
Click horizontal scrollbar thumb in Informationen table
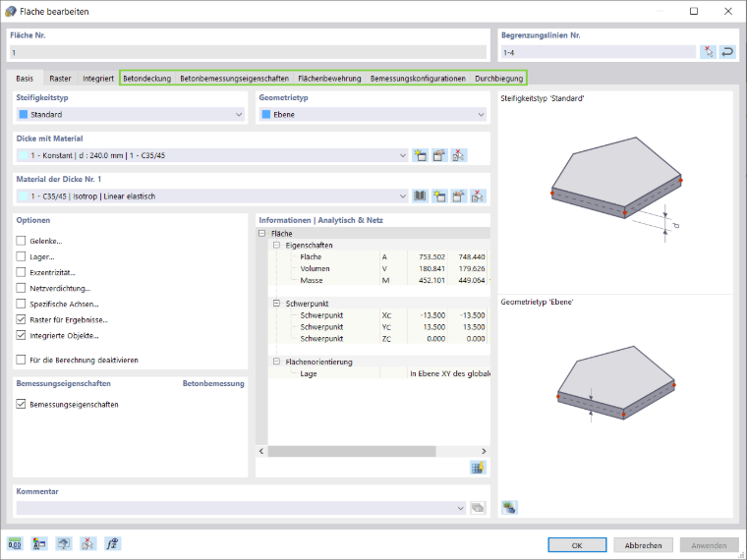tap(352, 451)
